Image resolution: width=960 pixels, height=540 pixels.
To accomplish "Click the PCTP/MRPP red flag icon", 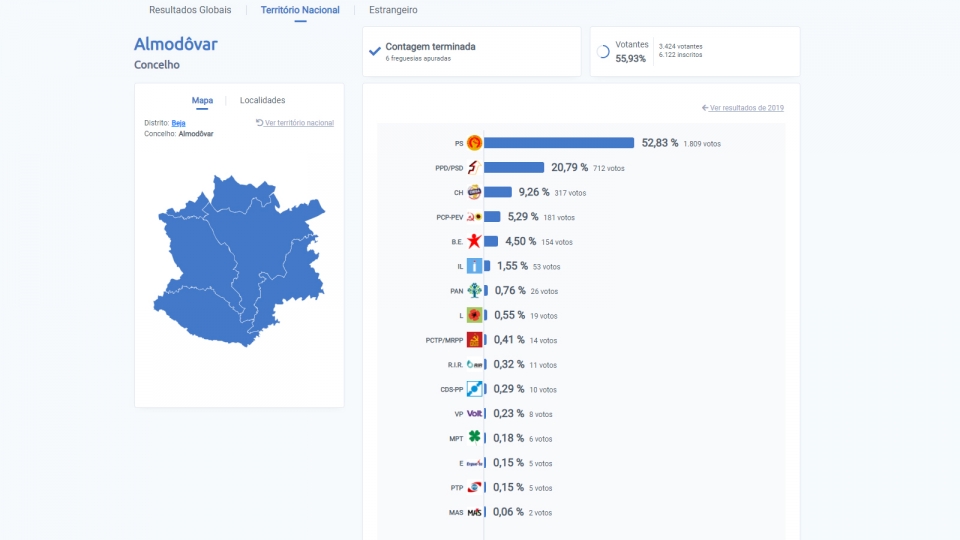I will click(474, 340).
